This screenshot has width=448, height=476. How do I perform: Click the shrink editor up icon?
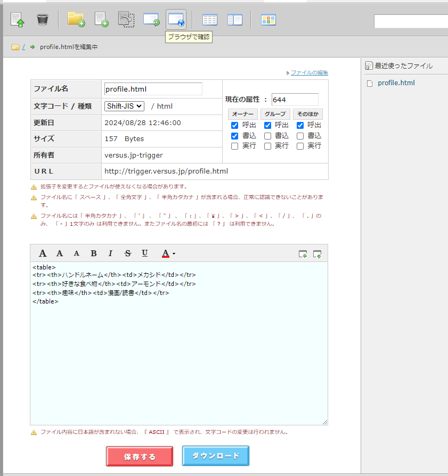pyautogui.click(x=317, y=254)
